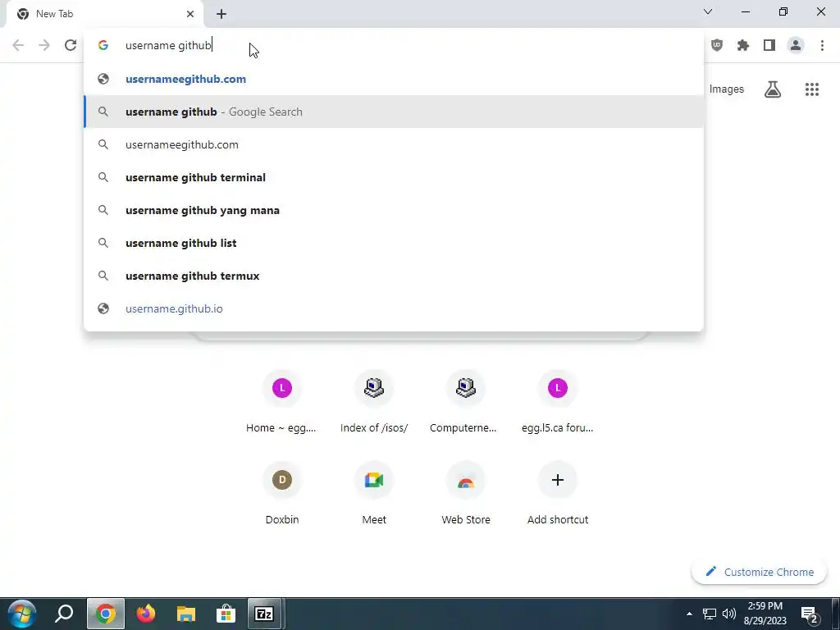Open the Google apps grid
Image resolution: width=840 pixels, height=630 pixels.
point(812,89)
